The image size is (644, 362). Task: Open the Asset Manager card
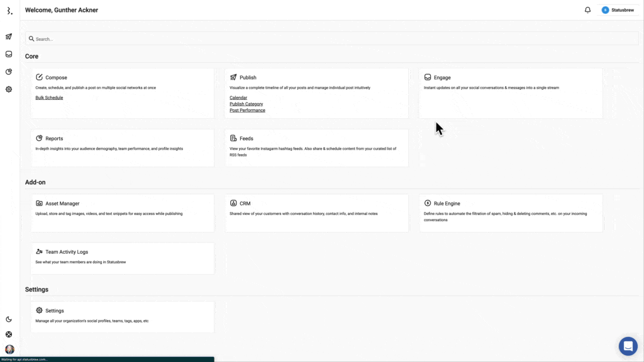122,204
